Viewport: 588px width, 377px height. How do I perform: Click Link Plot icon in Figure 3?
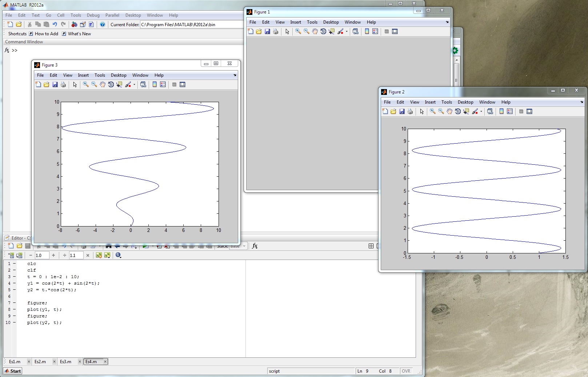pos(143,85)
